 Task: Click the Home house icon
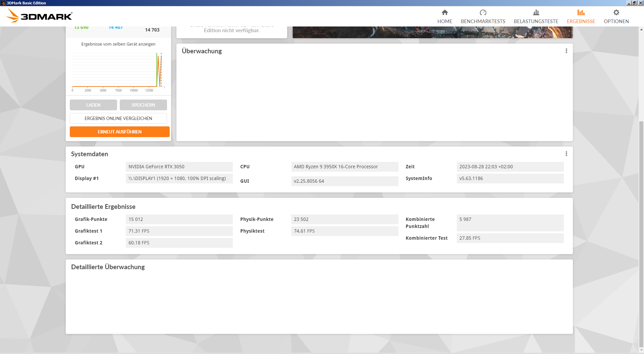(445, 12)
